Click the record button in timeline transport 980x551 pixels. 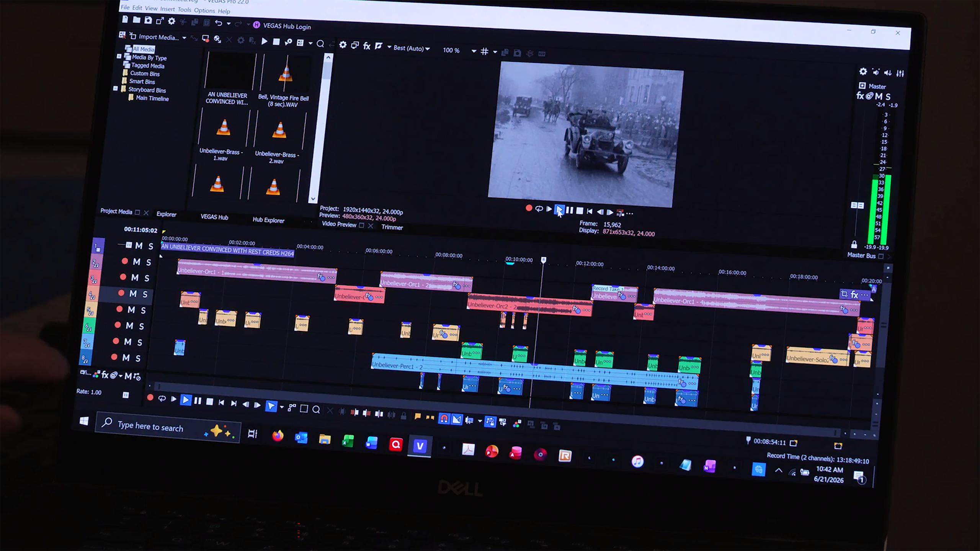pos(150,398)
